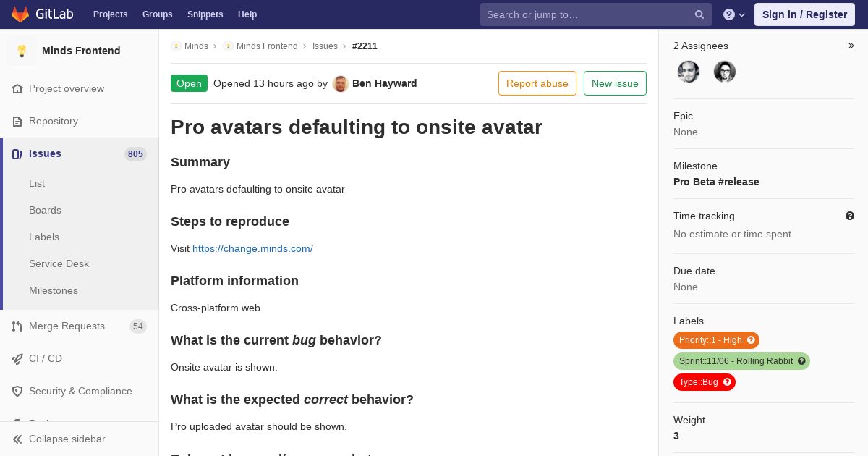Click Sign in / Register button
The width and height of the screenshot is (868, 456).
804,14
